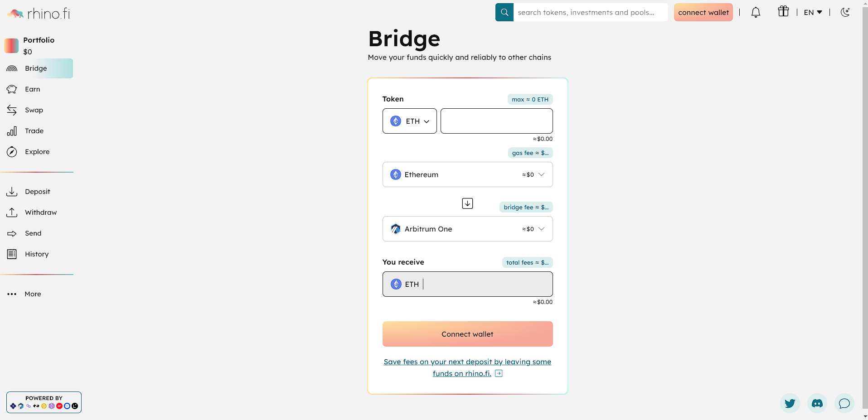868x420 pixels.
Task: Click the Bridge rainbow icon in sidebar
Action: click(x=12, y=68)
